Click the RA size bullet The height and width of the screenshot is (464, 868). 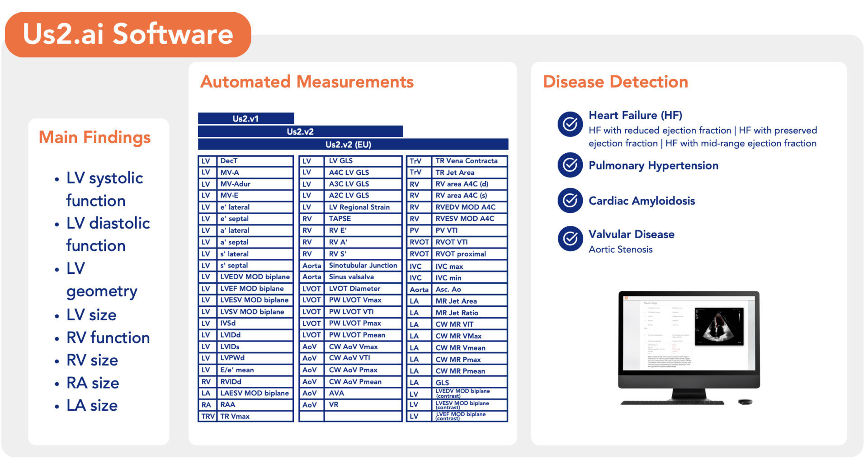93,383
